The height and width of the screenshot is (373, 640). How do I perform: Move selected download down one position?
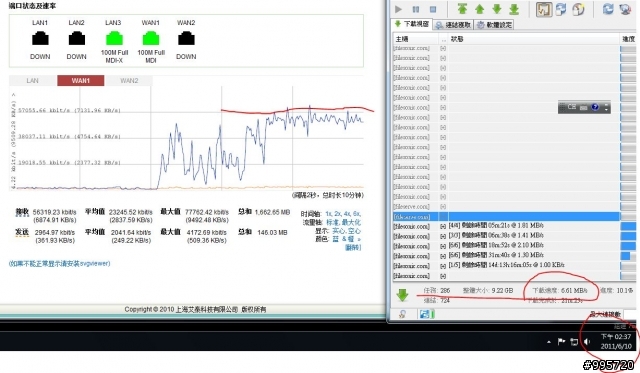click(x=497, y=9)
